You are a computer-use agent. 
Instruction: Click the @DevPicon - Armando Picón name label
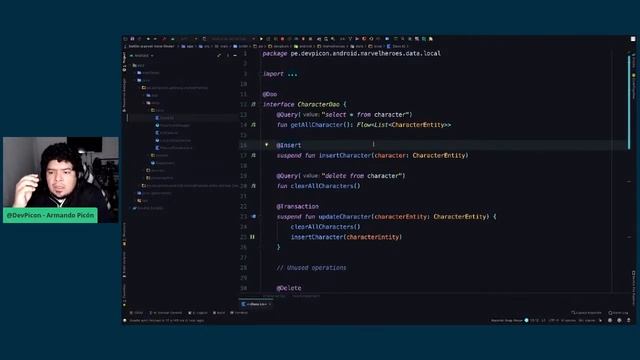(50, 215)
